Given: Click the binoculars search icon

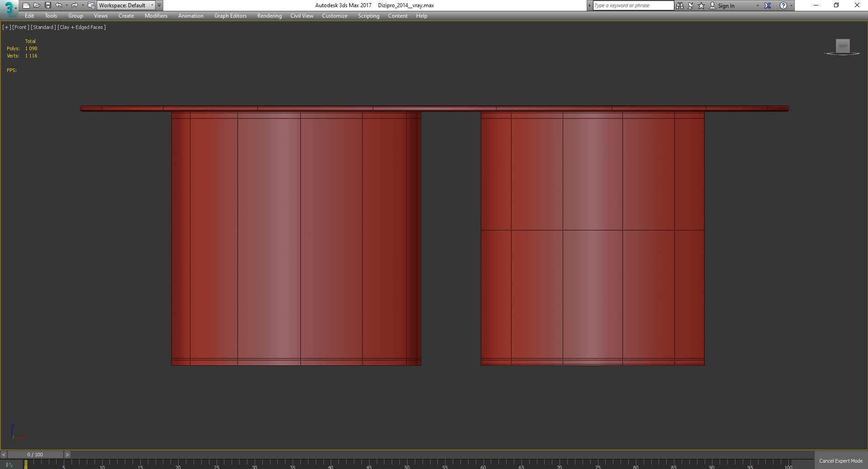Looking at the screenshot, I should 679,5.
